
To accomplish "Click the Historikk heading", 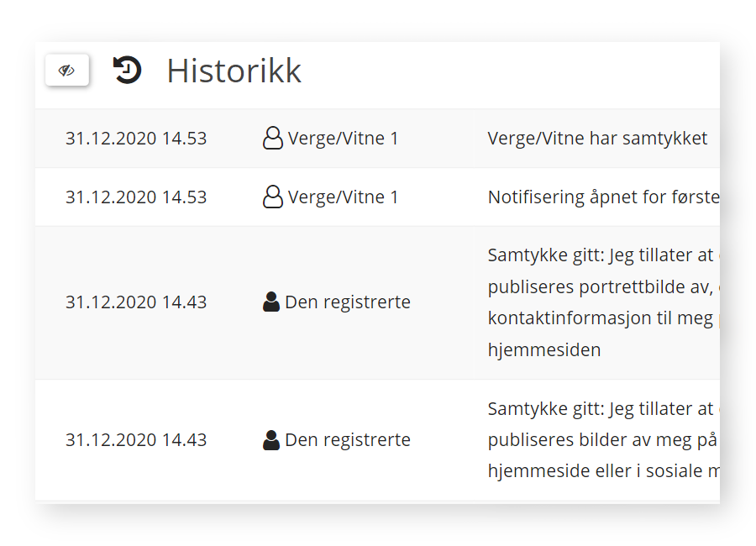I will click(234, 71).
